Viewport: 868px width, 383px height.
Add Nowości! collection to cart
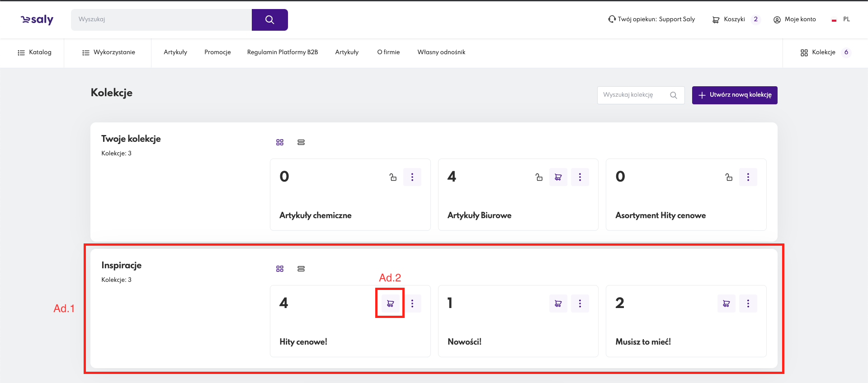(x=558, y=304)
